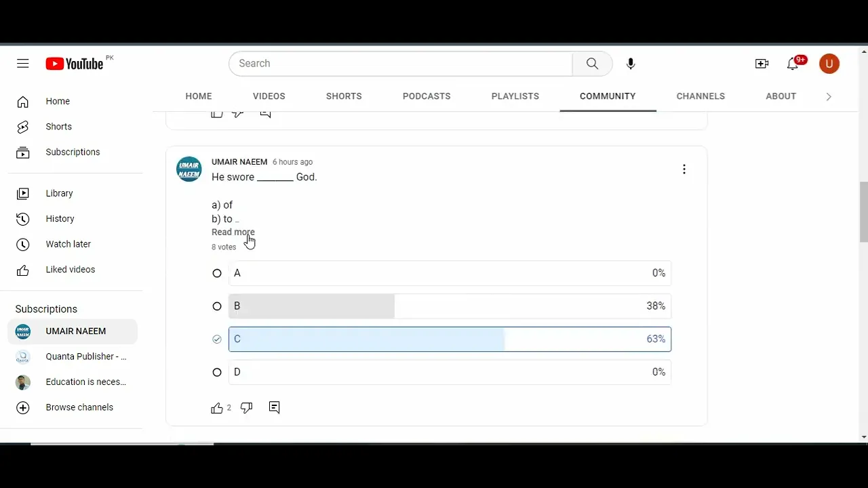The image size is (868, 488).
Task: Switch to the COMMUNITY tab
Action: click(608, 96)
